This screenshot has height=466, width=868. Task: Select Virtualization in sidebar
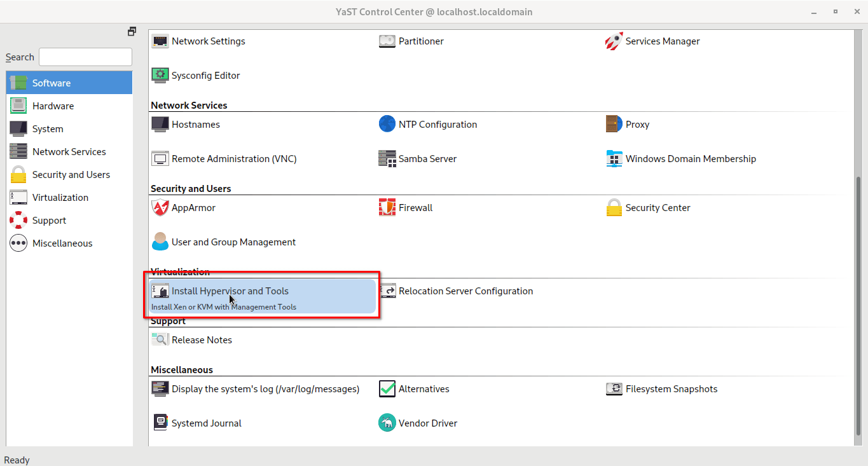pos(69,198)
